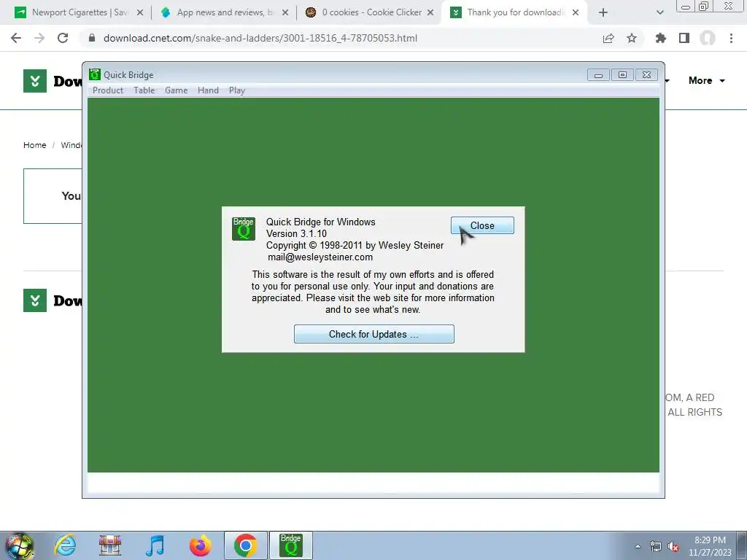The image size is (747, 560).
Task: Launch Internet Explorer from taskbar
Action: (x=65, y=545)
